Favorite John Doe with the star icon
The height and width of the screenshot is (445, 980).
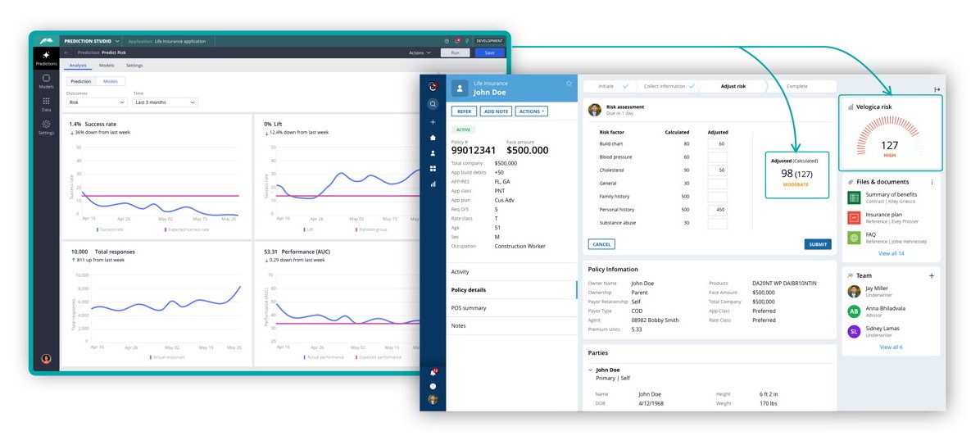coord(569,84)
